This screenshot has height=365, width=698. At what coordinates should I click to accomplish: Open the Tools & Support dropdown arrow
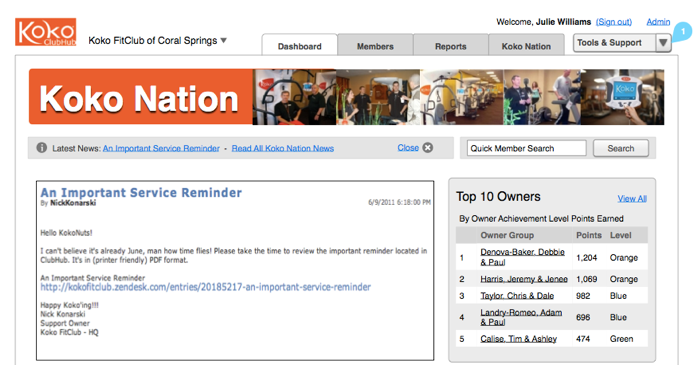point(663,43)
